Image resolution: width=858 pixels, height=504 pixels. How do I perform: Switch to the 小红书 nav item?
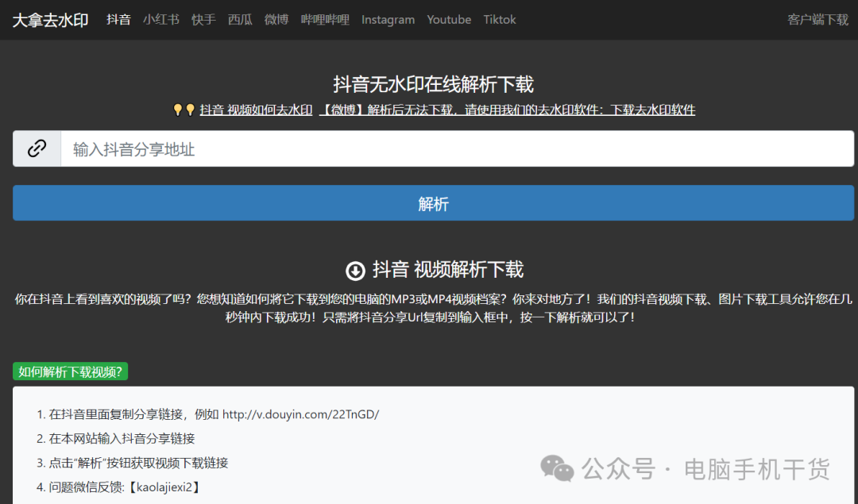[x=161, y=20]
